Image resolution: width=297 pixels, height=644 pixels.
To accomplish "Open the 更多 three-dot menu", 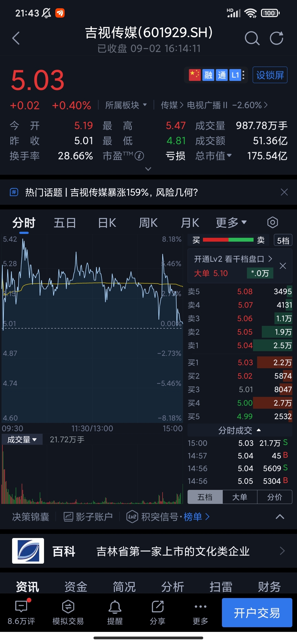I will (x=200, y=612).
